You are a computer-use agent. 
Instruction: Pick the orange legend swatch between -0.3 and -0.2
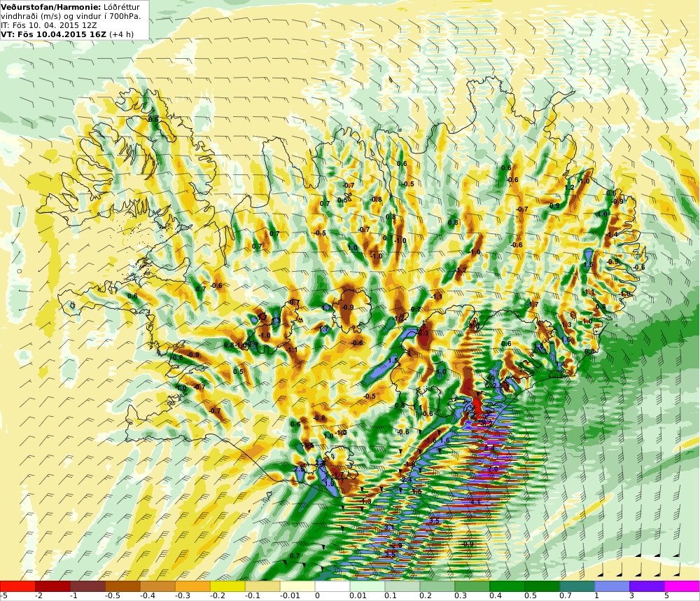click(x=193, y=586)
